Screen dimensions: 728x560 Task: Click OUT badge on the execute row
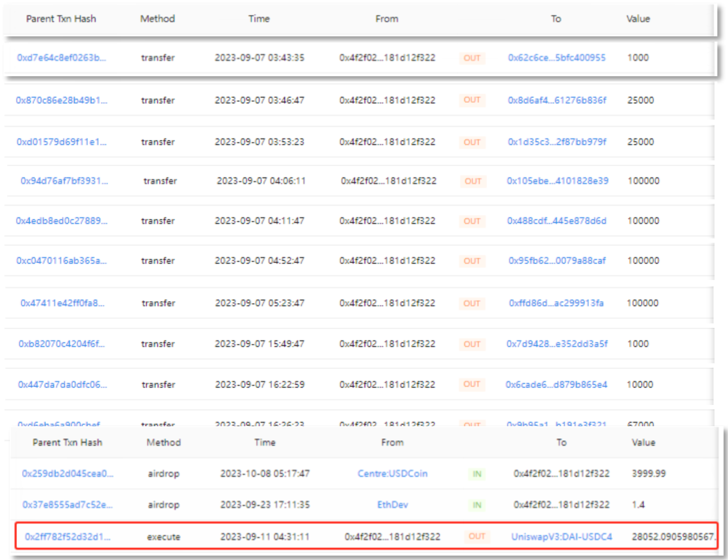click(477, 537)
